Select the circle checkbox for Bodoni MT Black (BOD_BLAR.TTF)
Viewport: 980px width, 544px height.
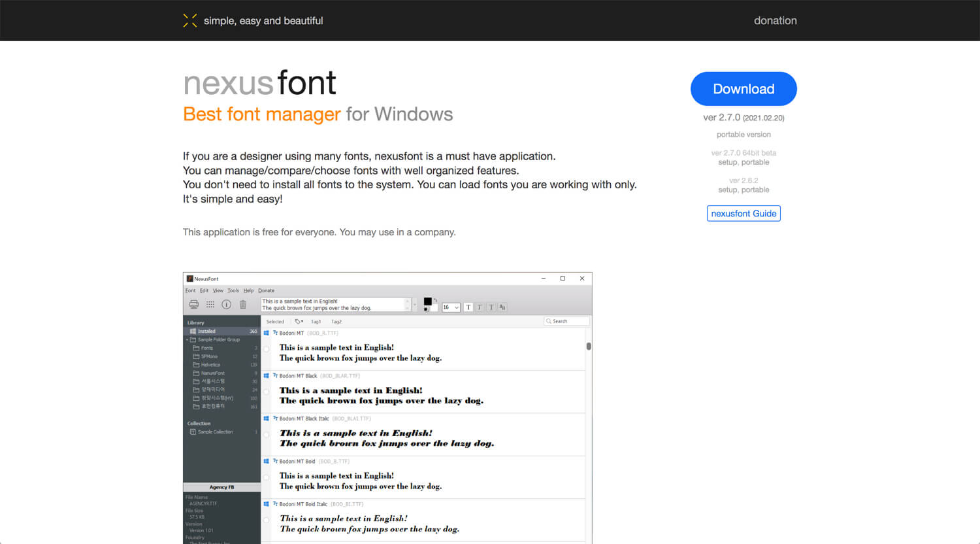(x=266, y=392)
